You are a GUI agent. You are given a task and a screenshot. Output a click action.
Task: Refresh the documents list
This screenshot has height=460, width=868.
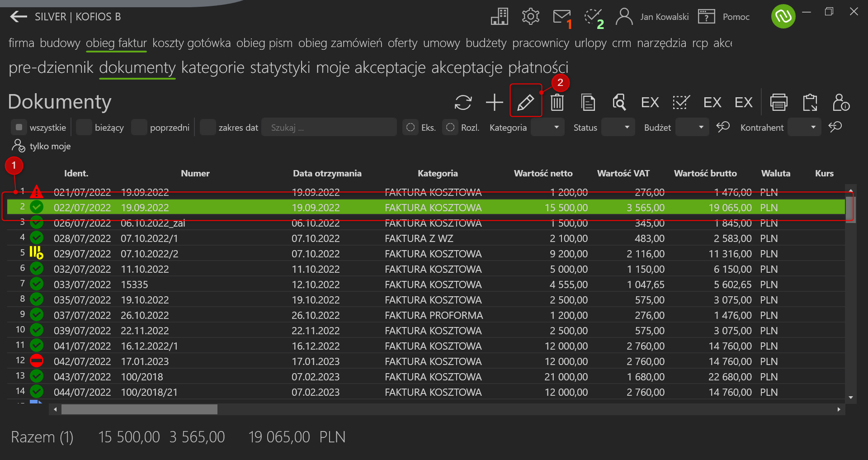tap(463, 102)
